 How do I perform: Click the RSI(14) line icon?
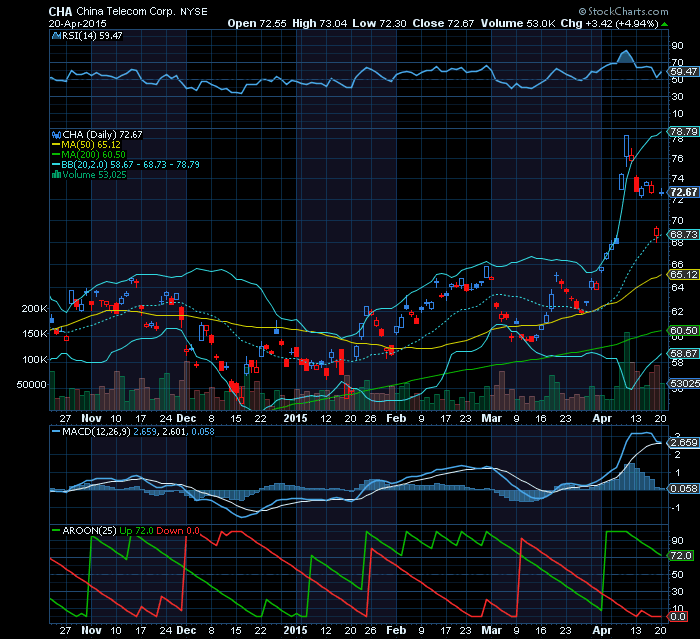(56, 36)
